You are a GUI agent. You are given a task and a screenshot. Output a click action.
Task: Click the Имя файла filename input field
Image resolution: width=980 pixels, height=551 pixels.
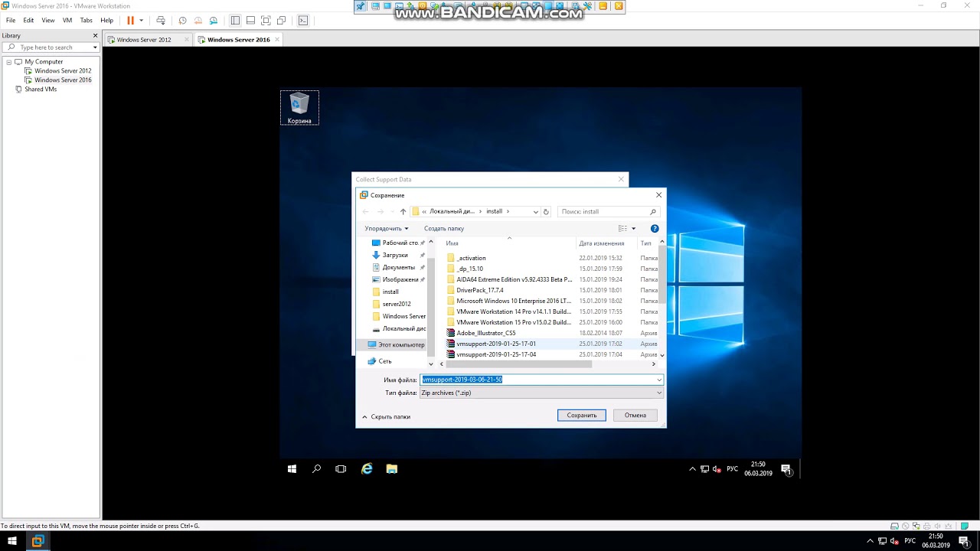click(x=541, y=380)
